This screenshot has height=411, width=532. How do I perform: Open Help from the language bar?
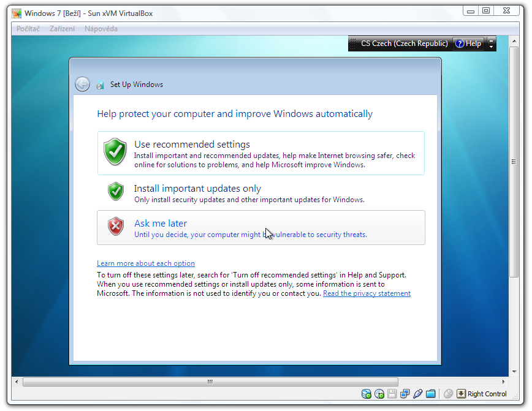pos(468,43)
